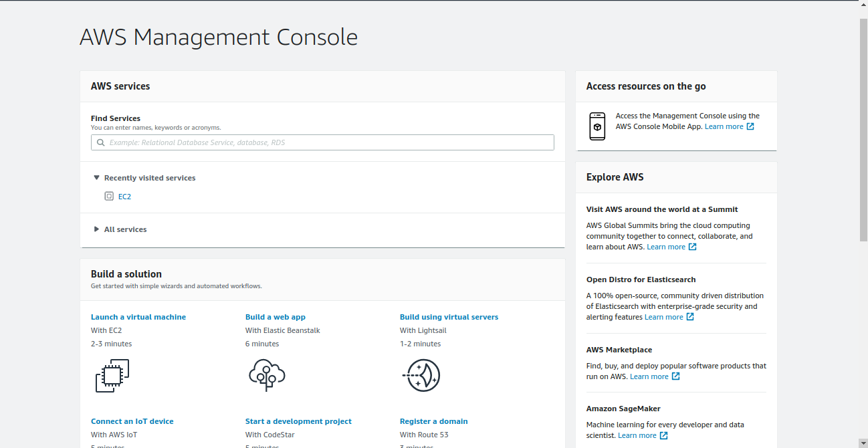Open the Register a domain link
Screen dimensions: 868x448
coord(433,421)
